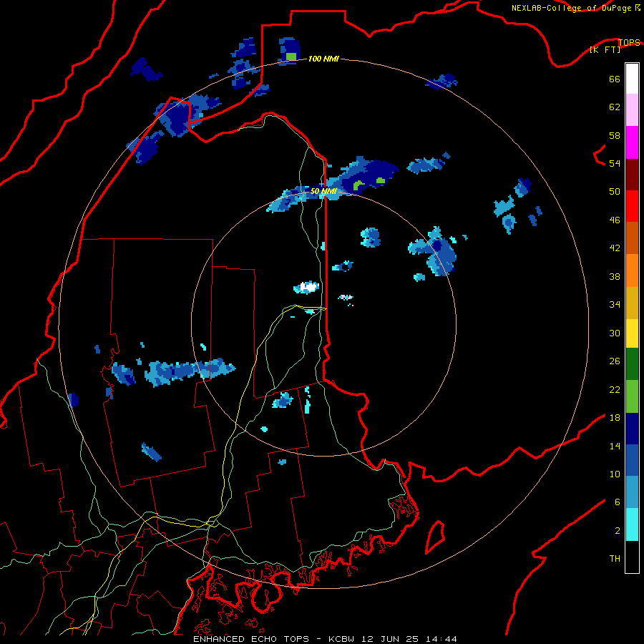Click the orange legend swatch between 42 and 38
The image size is (644, 644).
(x=632, y=270)
